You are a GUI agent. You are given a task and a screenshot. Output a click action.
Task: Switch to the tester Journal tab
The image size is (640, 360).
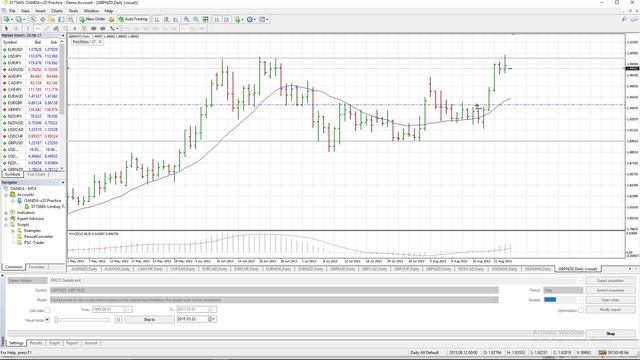tap(91, 343)
